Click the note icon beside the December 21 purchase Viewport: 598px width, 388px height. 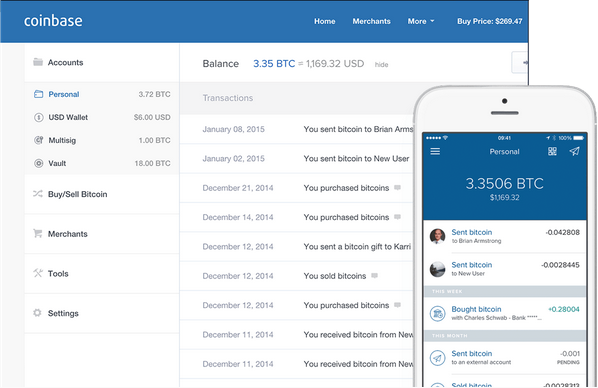(x=397, y=188)
